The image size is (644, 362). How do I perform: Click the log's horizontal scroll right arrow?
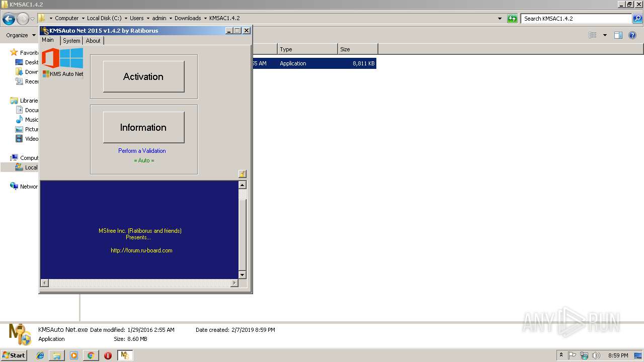coord(234,283)
